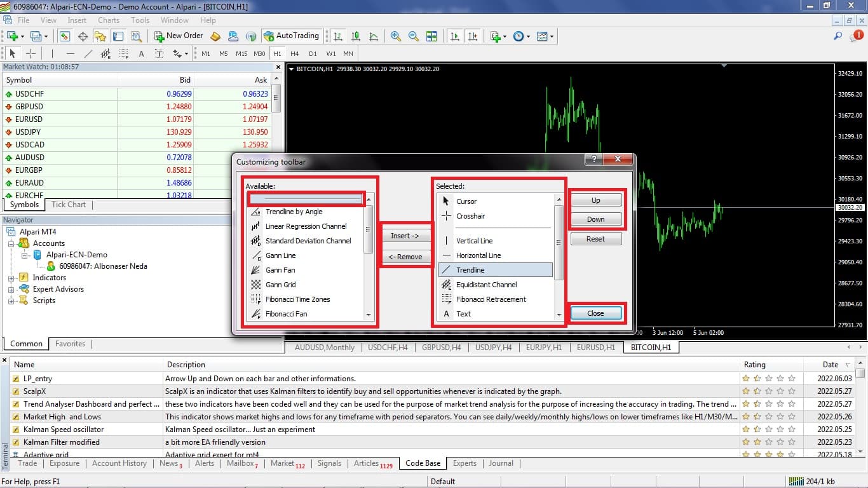Image resolution: width=868 pixels, height=488 pixels.
Task: Select the Trendline tool in toolbar
Action: [88, 53]
